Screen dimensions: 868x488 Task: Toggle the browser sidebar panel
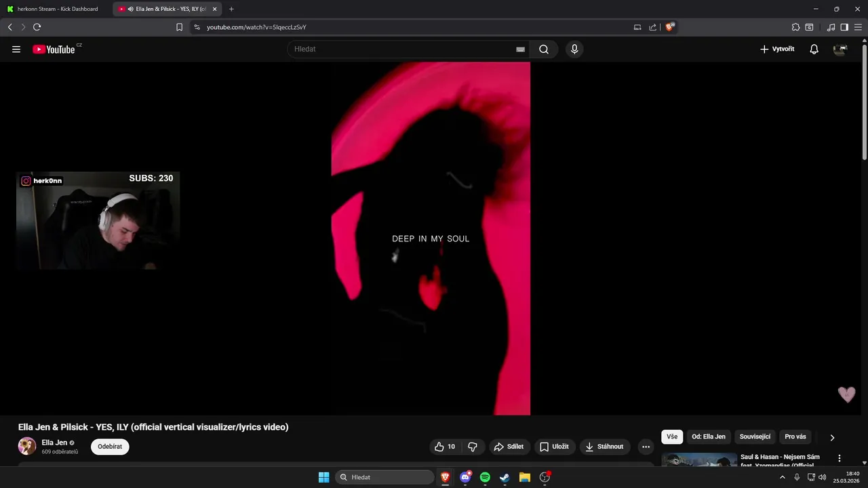844,27
